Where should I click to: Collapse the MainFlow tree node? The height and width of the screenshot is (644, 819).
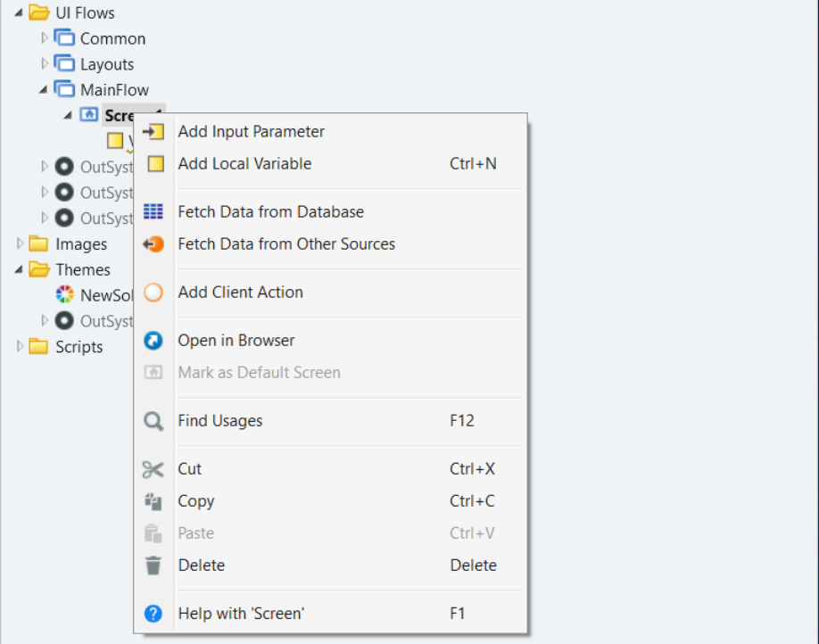click(x=44, y=90)
